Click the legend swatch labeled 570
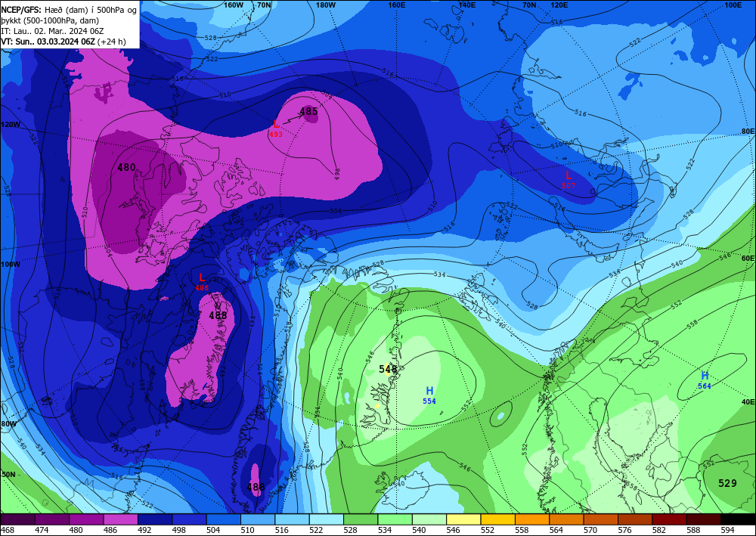756x536 pixels. 601,519
